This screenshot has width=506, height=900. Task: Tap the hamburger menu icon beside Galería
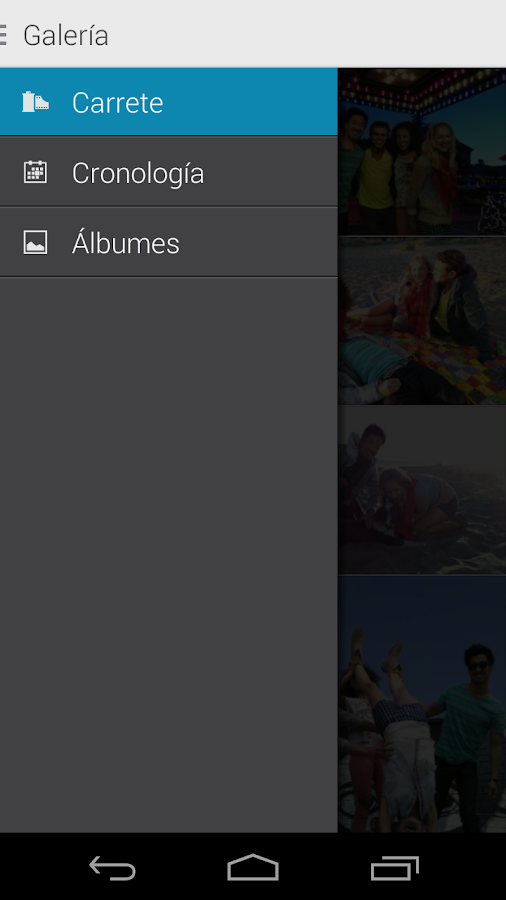3,35
